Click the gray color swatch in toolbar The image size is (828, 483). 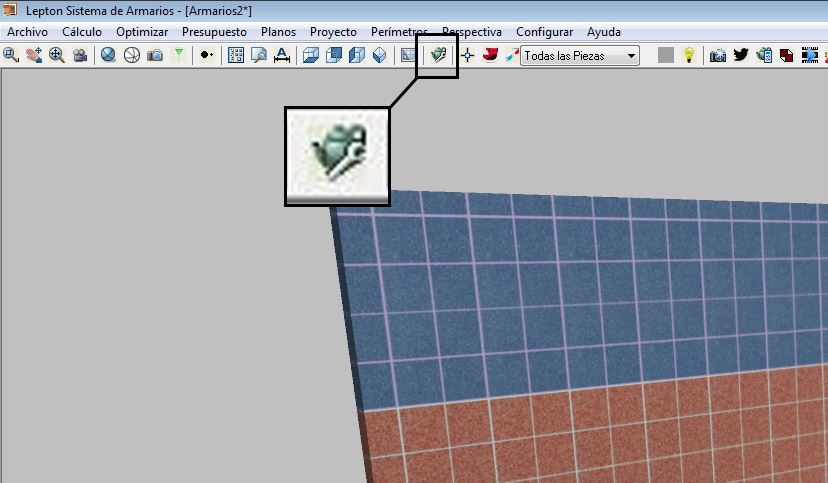click(x=665, y=55)
